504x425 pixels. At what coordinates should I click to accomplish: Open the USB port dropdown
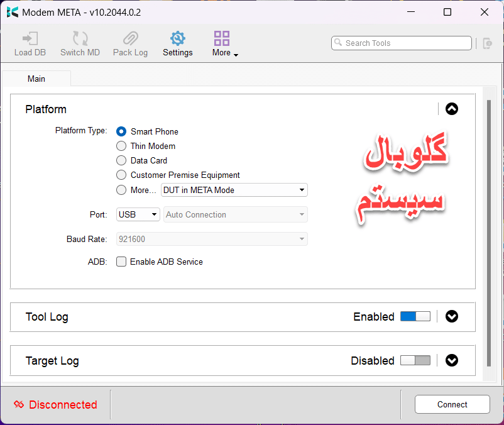click(x=138, y=214)
